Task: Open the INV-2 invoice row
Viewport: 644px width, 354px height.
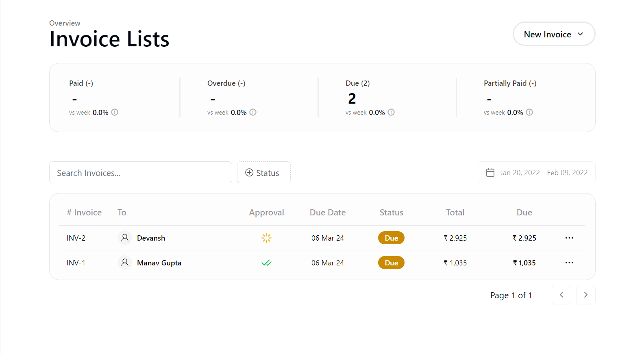Action: click(x=76, y=238)
